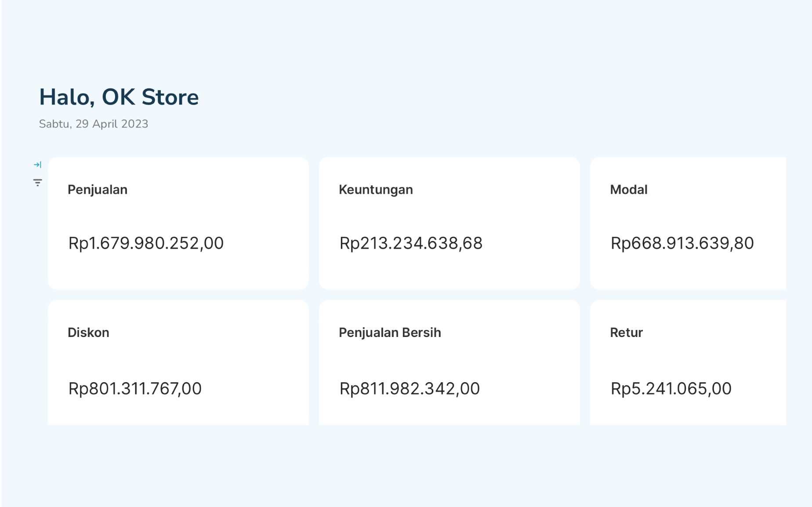Screen dimensions: 812x507
Task: Click the Keuntungan card title label
Action: point(376,190)
